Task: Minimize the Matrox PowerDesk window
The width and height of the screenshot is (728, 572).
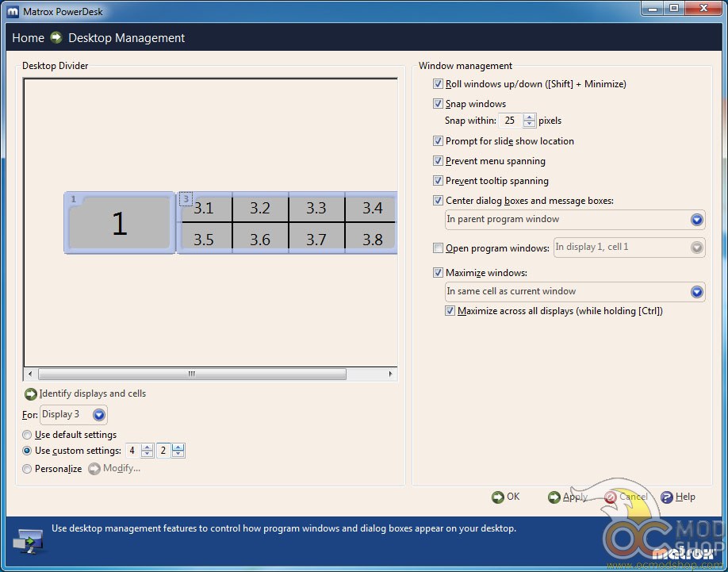Action: coord(653,8)
